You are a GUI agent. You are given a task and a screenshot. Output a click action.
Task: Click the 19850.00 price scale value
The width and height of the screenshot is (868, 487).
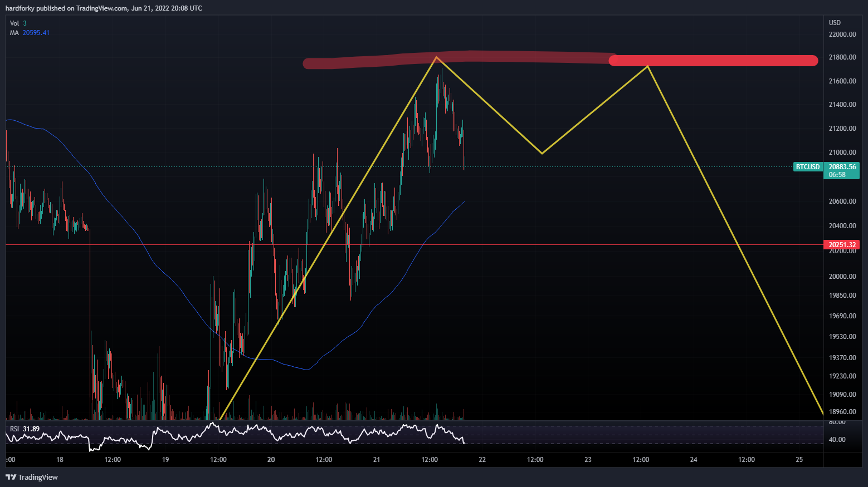[x=842, y=296]
